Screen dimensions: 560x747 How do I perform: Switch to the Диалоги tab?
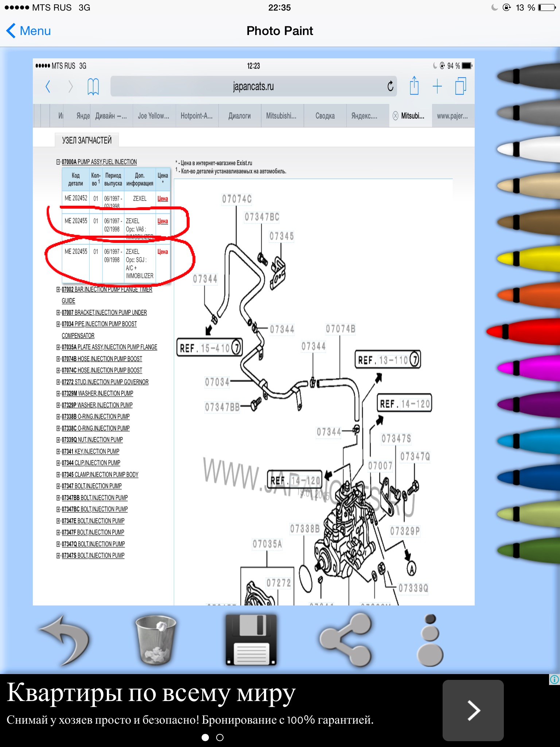coord(240,116)
